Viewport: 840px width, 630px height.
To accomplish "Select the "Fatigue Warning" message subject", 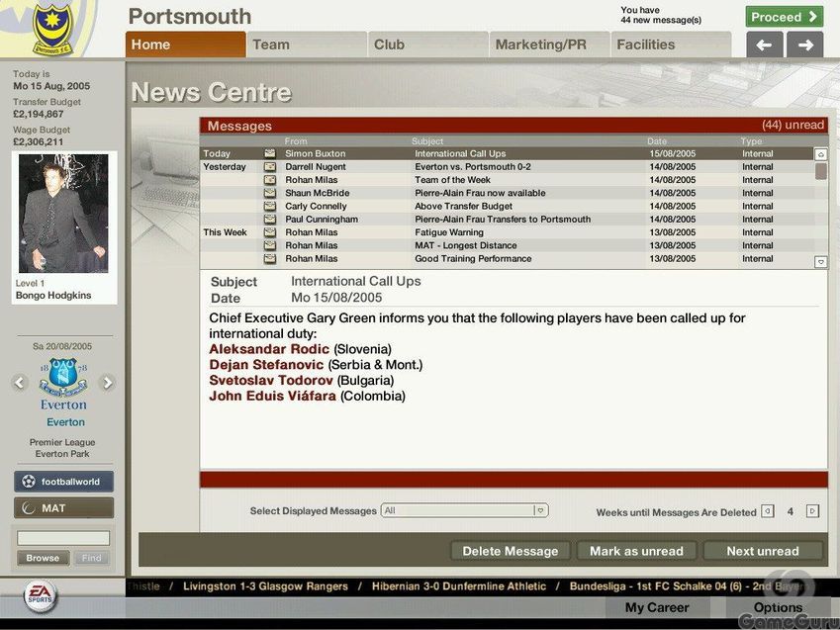I will pos(449,232).
